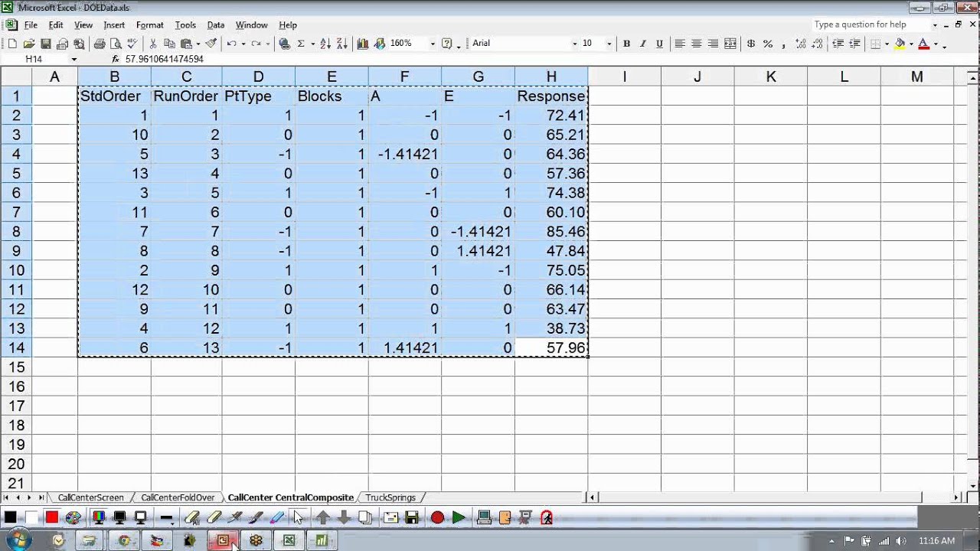
Task: Open the AutoSum functions dropdown arrow
Action: 312,44
